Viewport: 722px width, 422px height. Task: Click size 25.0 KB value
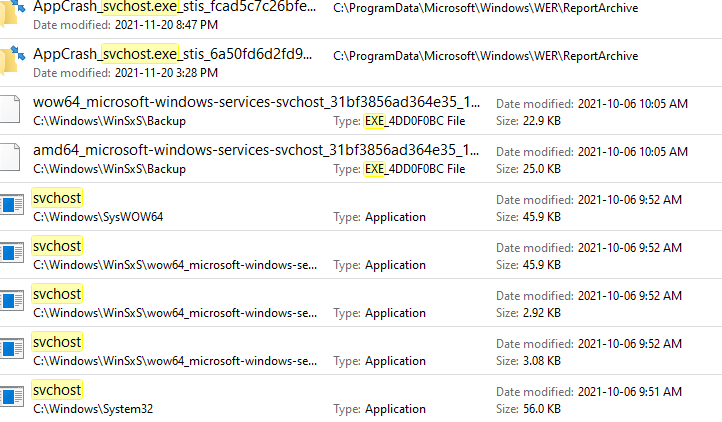pyautogui.click(x=542, y=169)
